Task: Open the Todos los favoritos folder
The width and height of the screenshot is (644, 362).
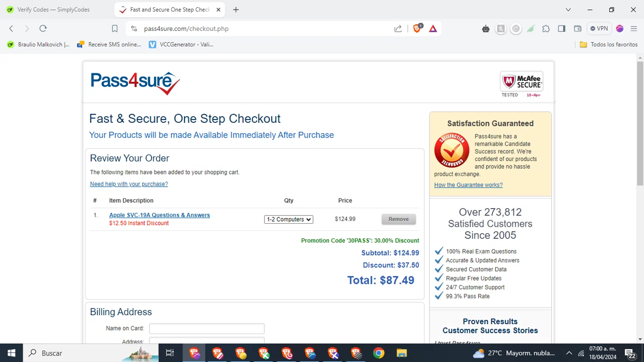Action: (608, 44)
